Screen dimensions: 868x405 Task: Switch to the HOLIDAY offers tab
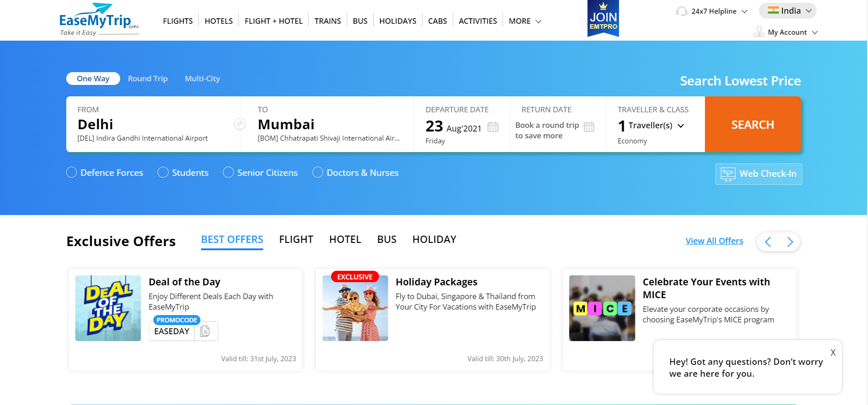[x=434, y=240]
